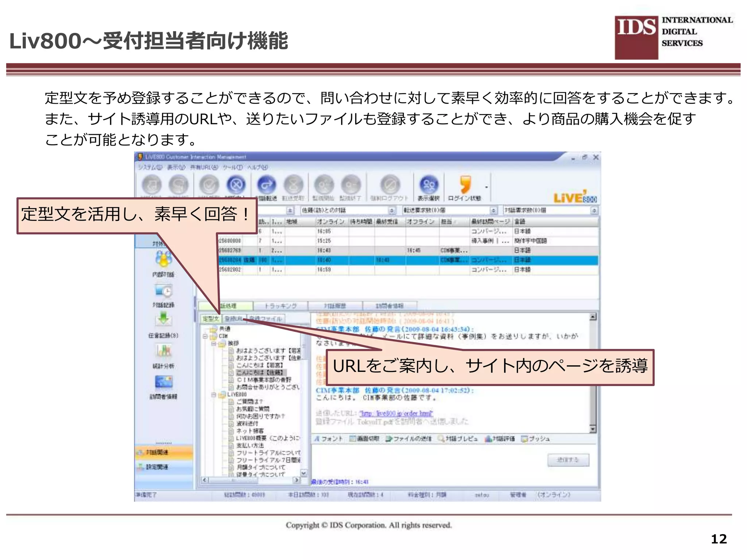This screenshot has height=560, width=747.
Task: Open the ヘルプ menu
Action: [x=258, y=167]
